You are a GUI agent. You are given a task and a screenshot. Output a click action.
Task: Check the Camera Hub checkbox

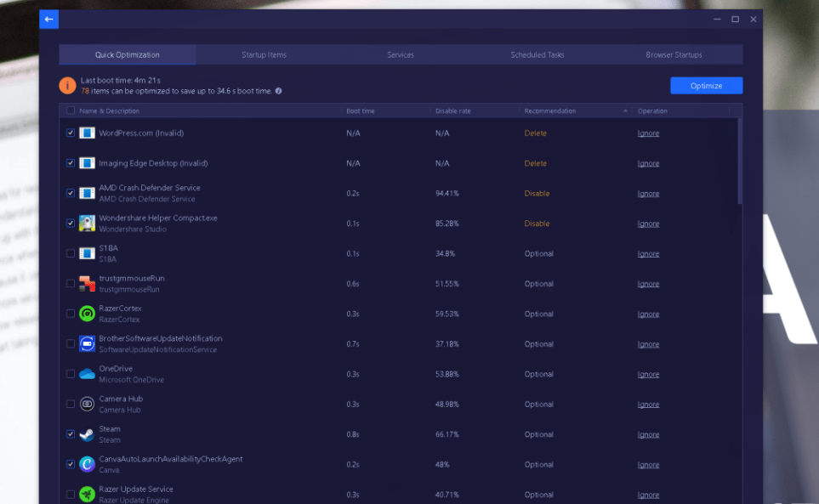click(71, 404)
